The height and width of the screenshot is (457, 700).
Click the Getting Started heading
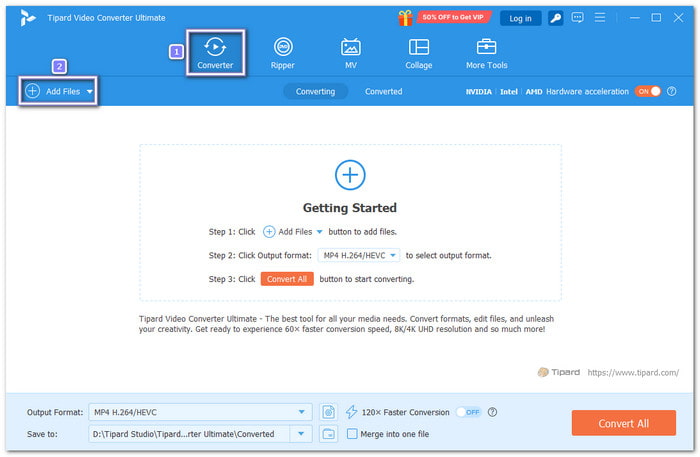[x=350, y=208]
